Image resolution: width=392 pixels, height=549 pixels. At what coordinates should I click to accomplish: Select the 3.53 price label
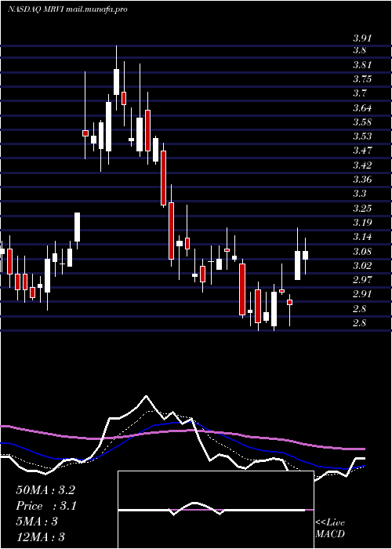362,136
